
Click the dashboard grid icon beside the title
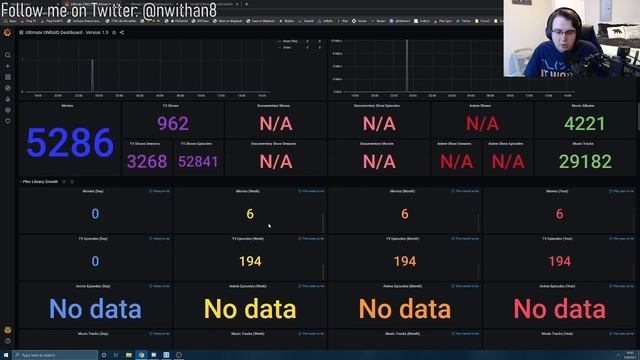pos(21,32)
